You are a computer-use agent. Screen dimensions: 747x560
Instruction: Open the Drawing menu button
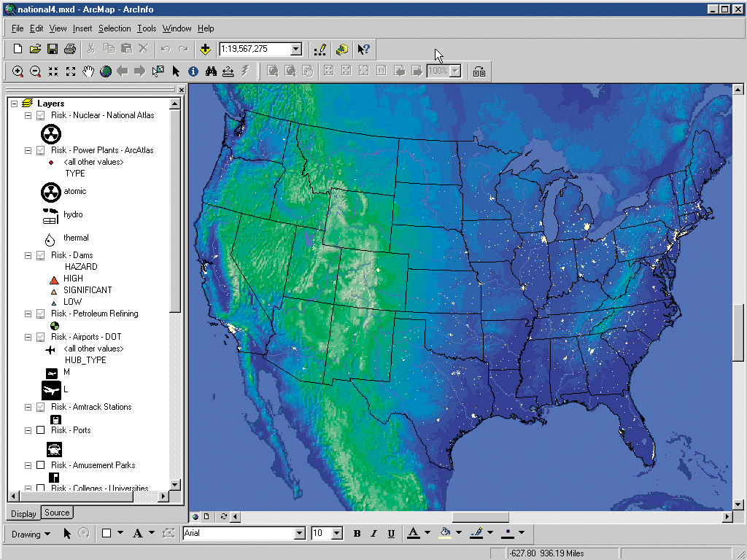click(31, 534)
